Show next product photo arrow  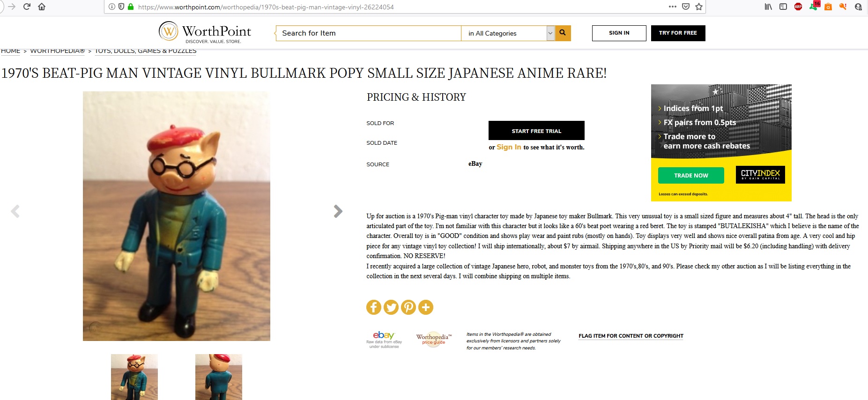pos(338,211)
